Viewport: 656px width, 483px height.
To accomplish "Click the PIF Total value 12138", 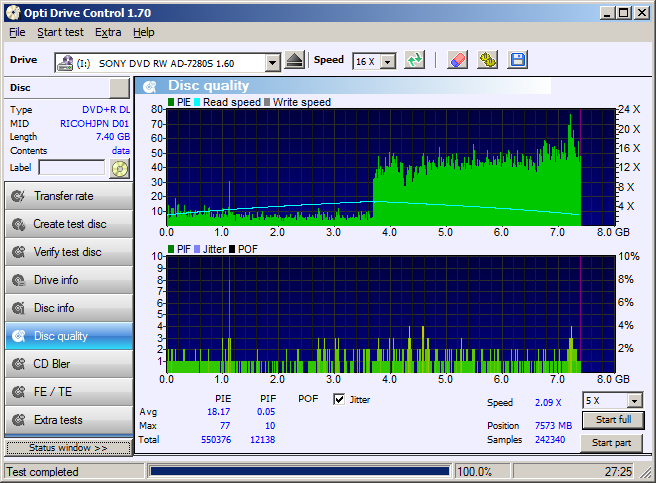I will 262,439.
